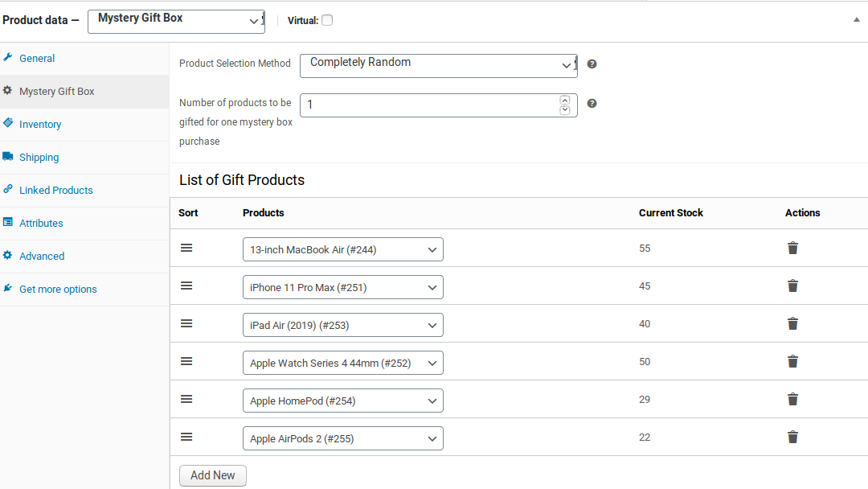Click the Mystery Gift Box gear icon
Image resolution: width=868 pixels, height=489 pixels.
(x=8, y=90)
